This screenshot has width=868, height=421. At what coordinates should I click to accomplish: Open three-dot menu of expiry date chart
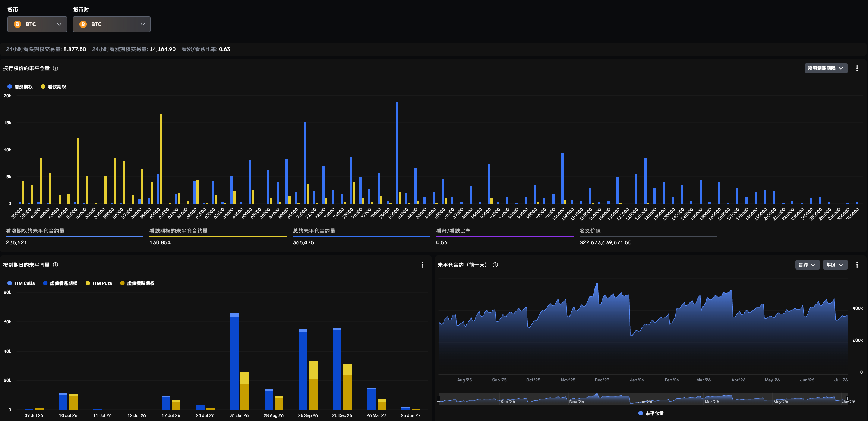(x=423, y=265)
